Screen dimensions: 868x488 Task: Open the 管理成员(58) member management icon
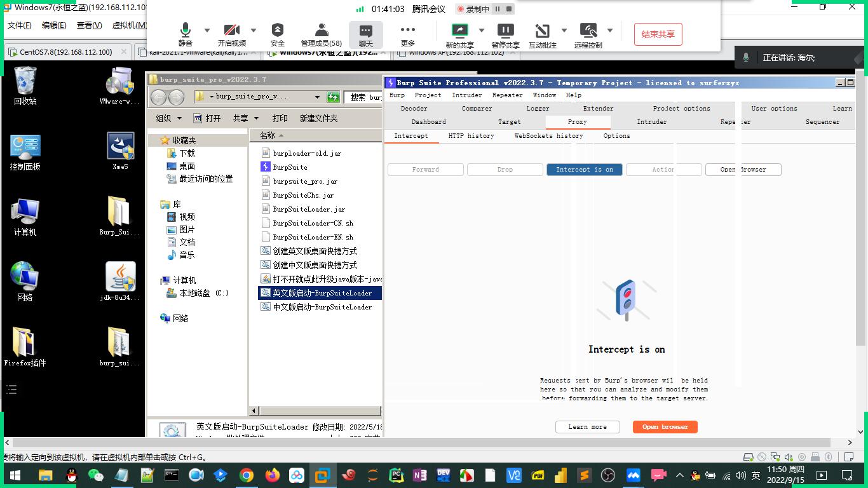click(322, 30)
